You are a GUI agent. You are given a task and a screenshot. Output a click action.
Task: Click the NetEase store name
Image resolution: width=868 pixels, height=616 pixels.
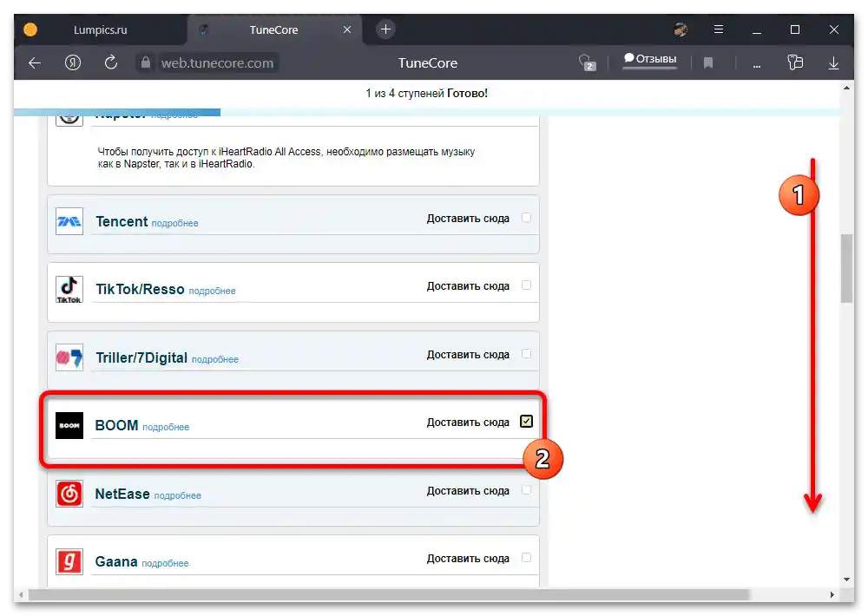click(122, 494)
